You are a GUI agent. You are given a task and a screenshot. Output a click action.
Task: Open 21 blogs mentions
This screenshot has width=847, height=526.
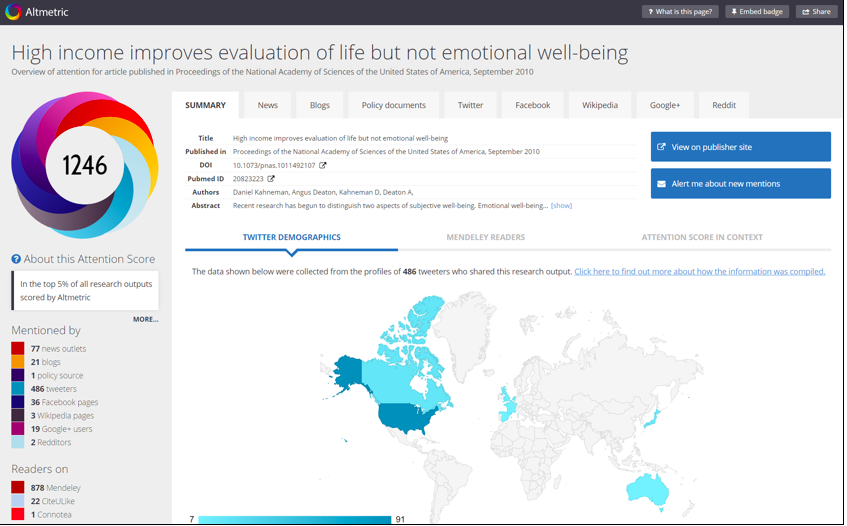(45, 362)
